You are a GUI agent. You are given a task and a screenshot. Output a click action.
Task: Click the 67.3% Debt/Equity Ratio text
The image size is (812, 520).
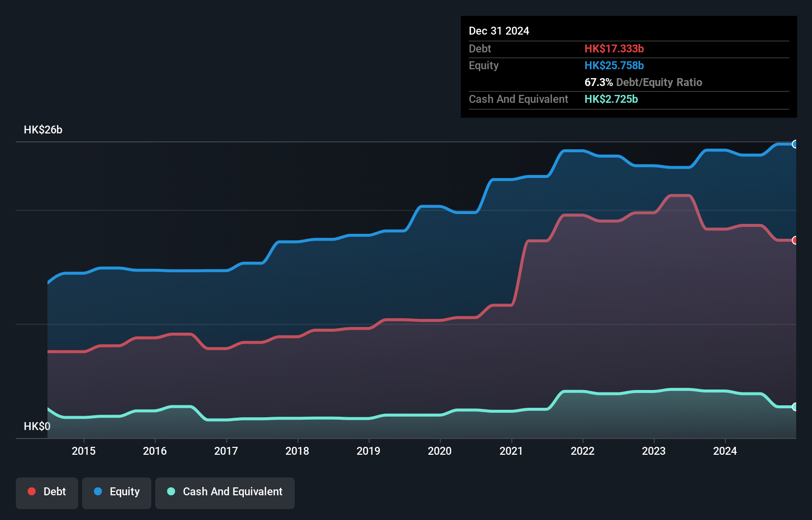tap(643, 82)
